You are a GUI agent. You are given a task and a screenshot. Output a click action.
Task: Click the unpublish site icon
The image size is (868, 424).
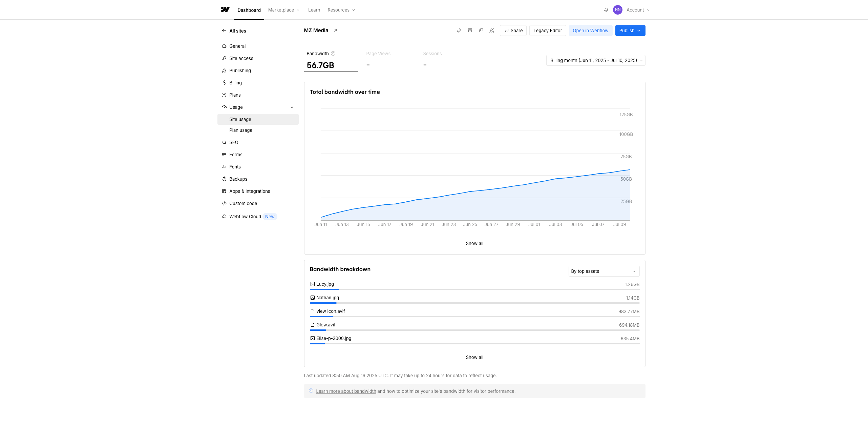[492, 31]
